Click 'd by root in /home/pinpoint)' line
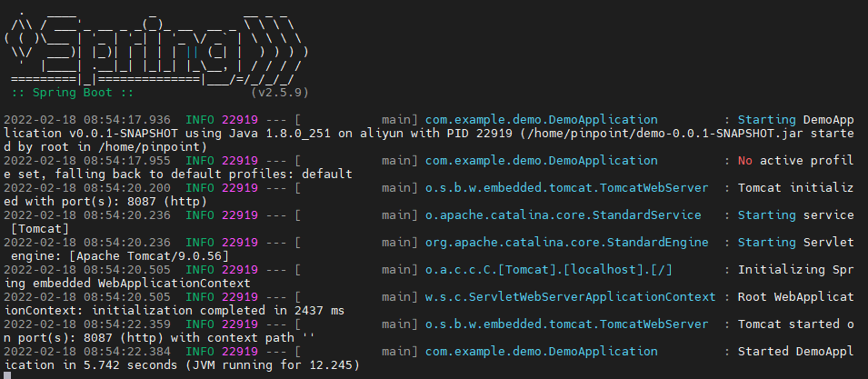 point(105,147)
